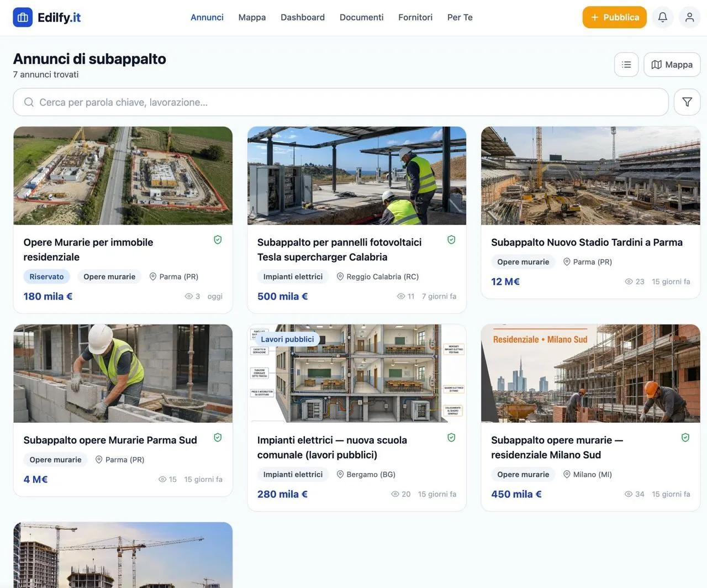
Task: Click the Edilfy.it logo icon
Action: coord(23,18)
